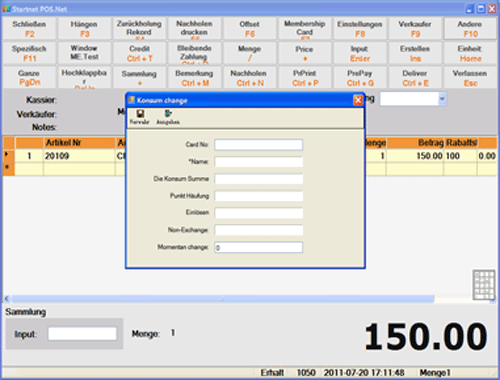The image size is (500, 380).
Task: Select the new row asterisk marker
Action: [7, 166]
